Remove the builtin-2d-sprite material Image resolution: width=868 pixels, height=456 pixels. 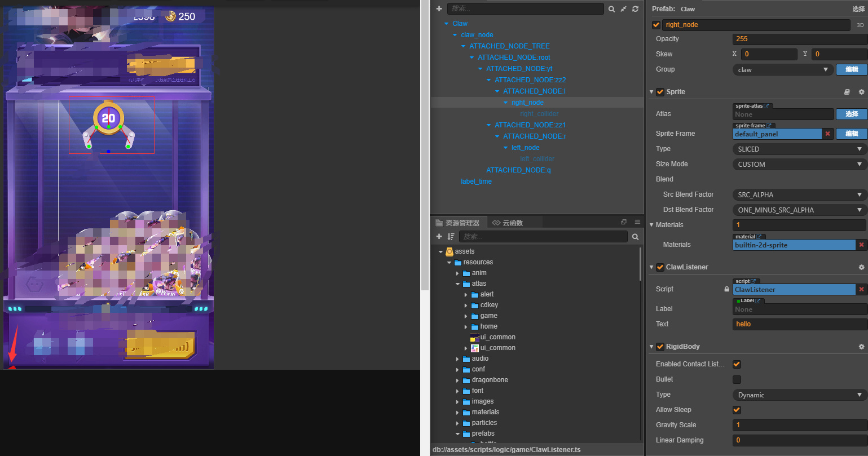(x=861, y=245)
